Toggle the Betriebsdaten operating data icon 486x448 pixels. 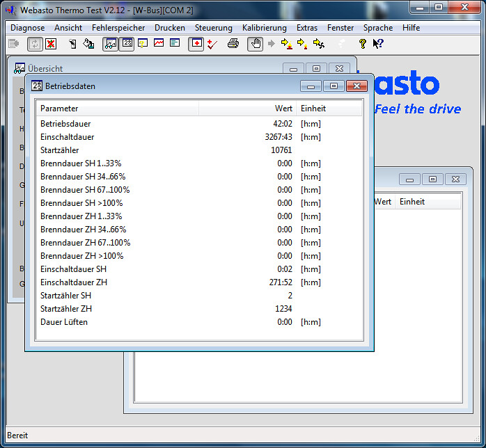tap(127, 44)
